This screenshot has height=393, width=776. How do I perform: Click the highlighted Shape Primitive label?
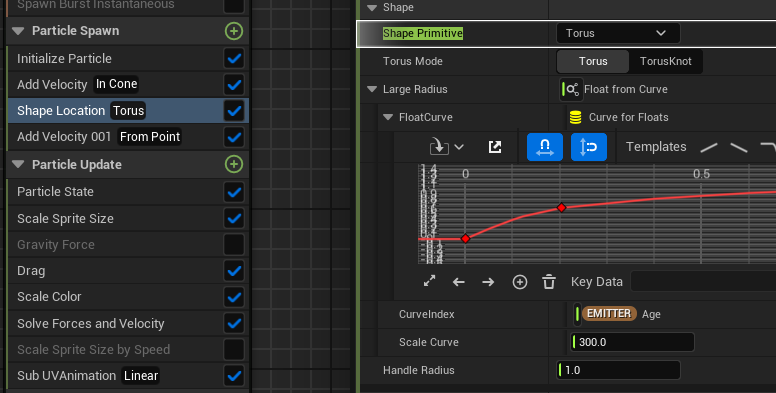pyautogui.click(x=423, y=33)
